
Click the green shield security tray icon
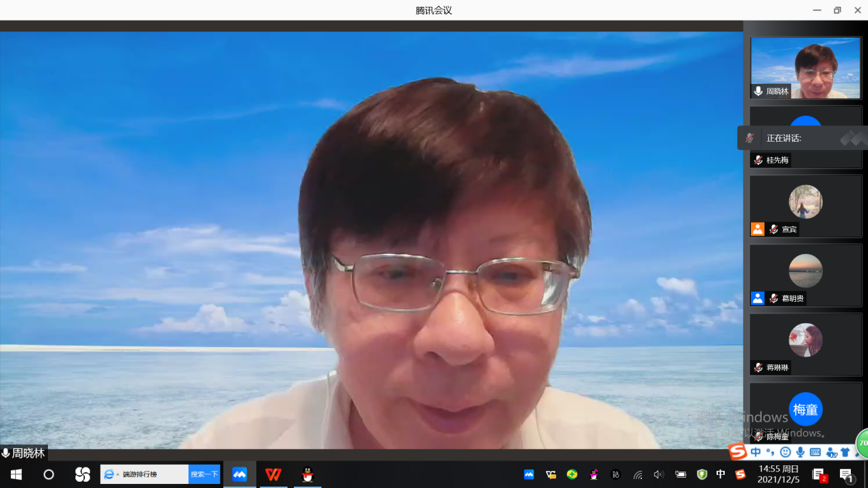(x=702, y=474)
